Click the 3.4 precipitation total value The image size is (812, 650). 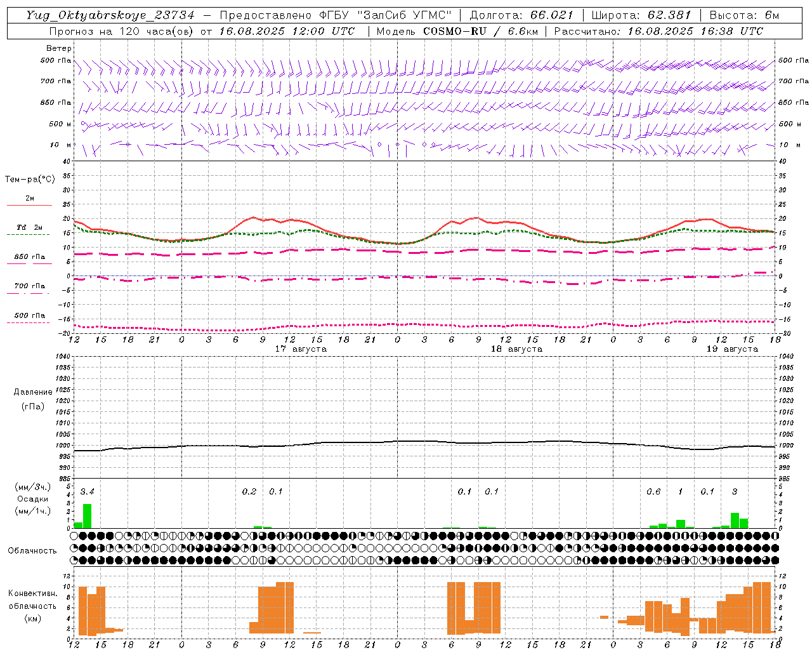click(x=87, y=491)
